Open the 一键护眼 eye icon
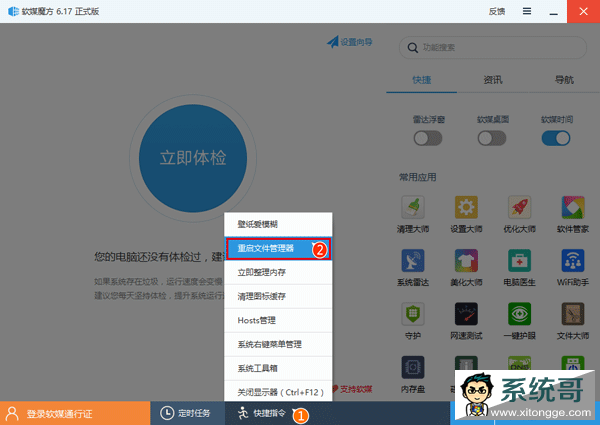Screen dimensions: 600x425 click(x=519, y=314)
